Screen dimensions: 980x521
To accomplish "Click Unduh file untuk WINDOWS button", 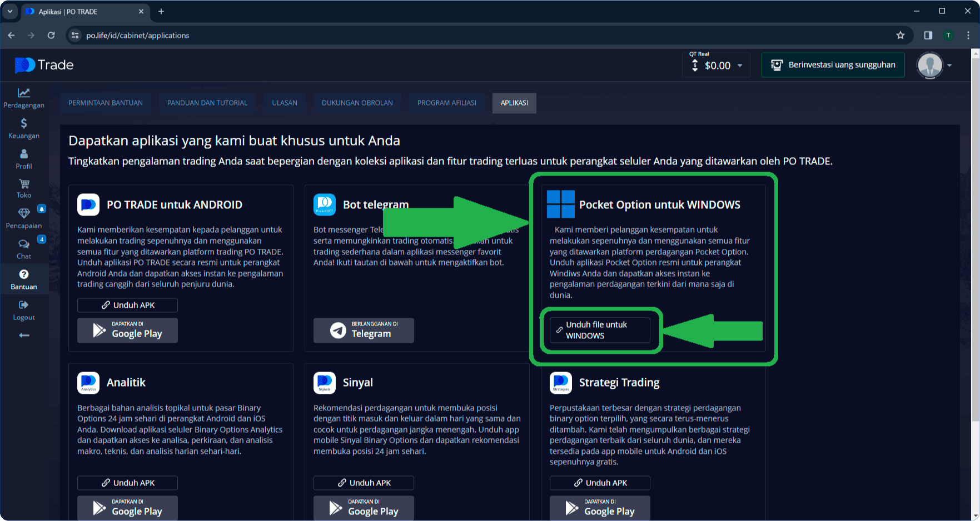I will pos(600,330).
